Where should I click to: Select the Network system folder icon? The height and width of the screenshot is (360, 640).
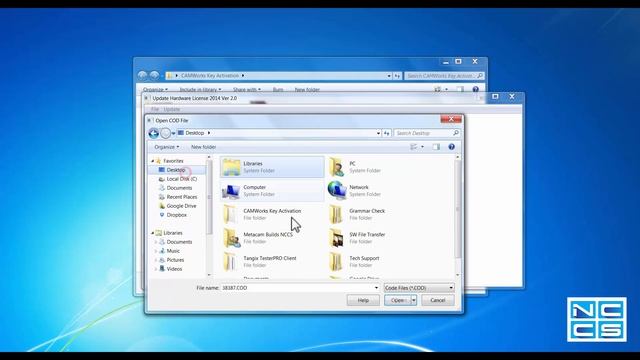[x=337, y=190]
